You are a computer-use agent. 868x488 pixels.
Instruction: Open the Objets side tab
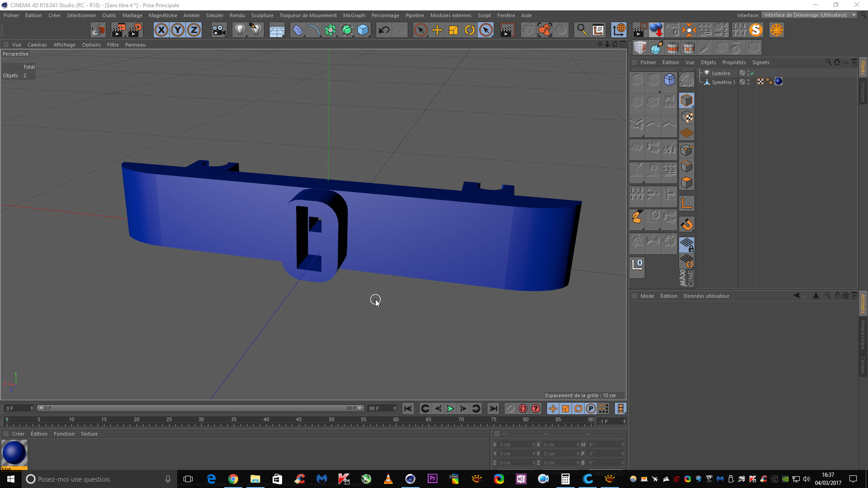[863, 68]
